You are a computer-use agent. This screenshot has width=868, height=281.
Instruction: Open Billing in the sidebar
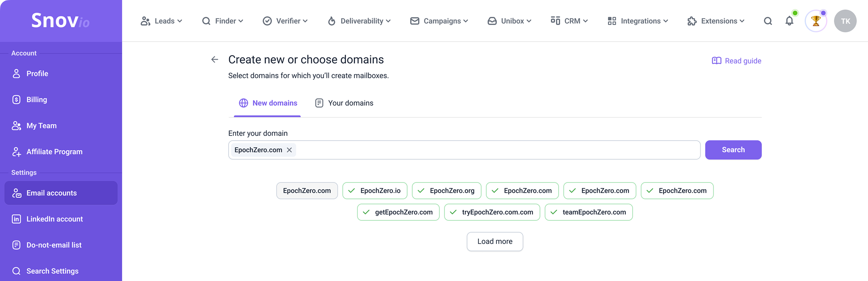click(61, 100)
